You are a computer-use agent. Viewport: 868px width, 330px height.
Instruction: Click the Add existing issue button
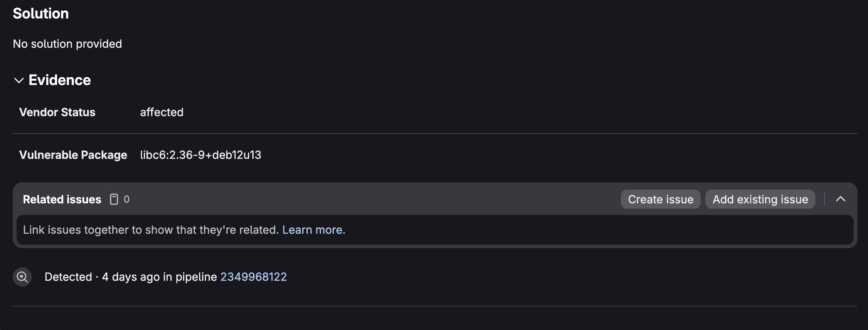pyautogui.click(x=760, y=199)
